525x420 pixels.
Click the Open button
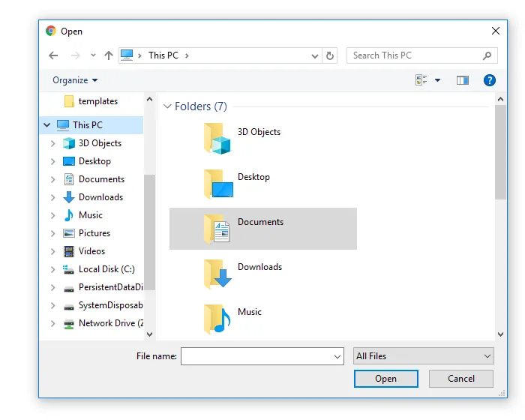click(x=386, y=379)
